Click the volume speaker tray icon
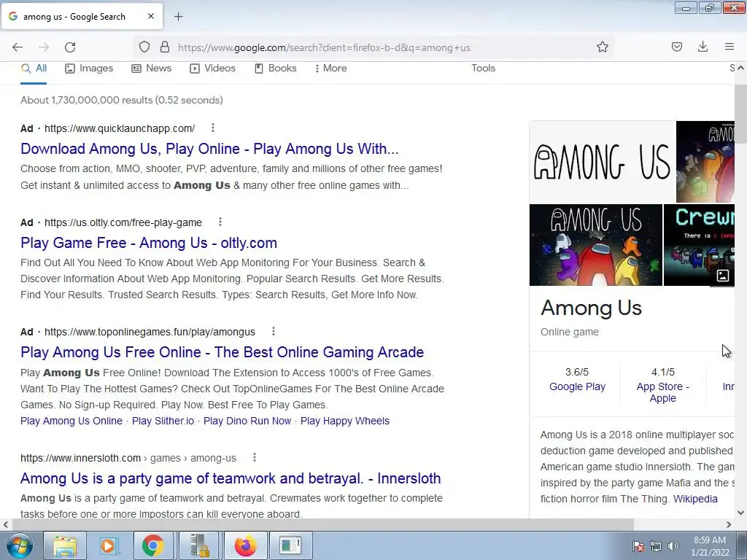The height and width of the screenshot is (560, 747). click(x=673, y=546)
